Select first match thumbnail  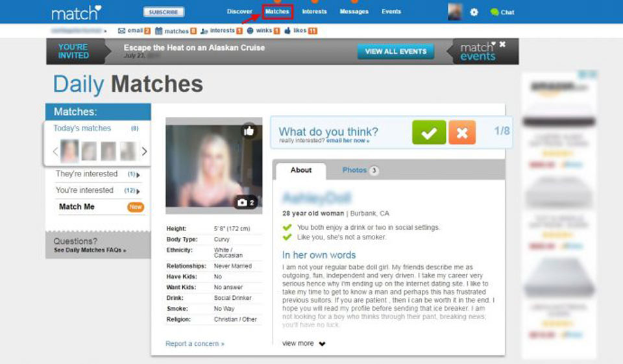(x=69, y=151)
